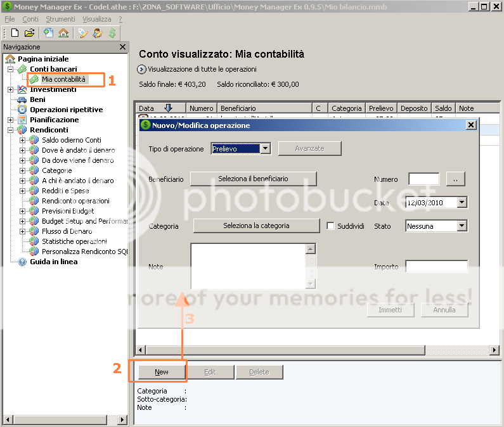Open the ? help menu
The image size is (504, 427).
120,19
